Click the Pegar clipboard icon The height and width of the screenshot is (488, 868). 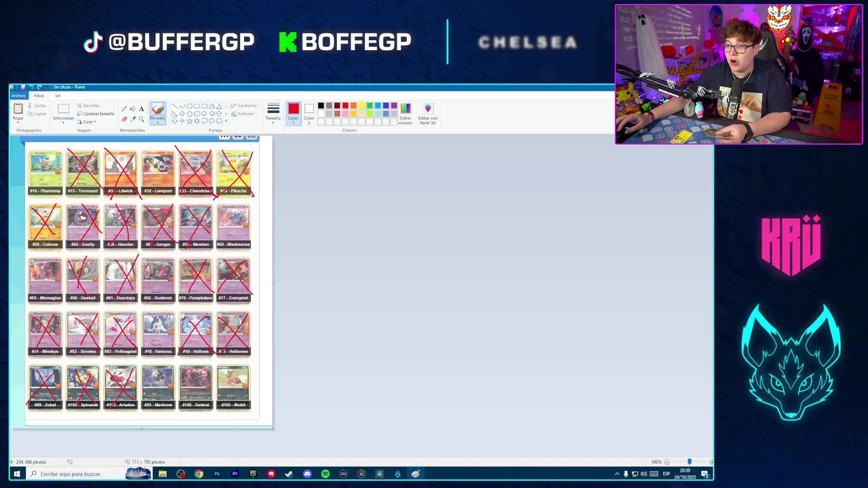(x=18, y=108)
